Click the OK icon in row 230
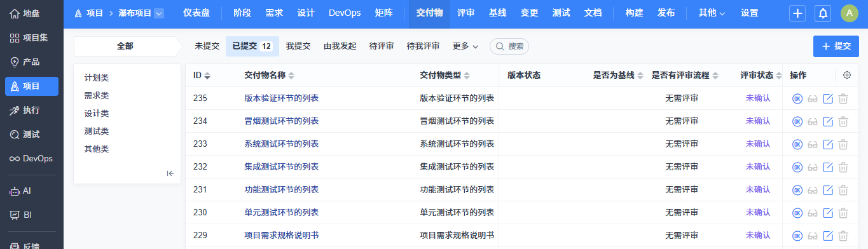The image size is (868, 249). coord(797,213)
